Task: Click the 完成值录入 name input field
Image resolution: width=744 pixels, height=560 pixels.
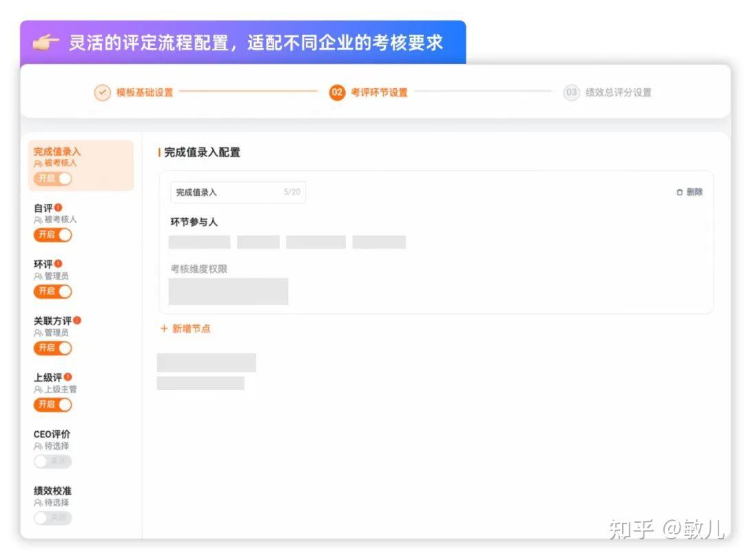Action: (x=238, y=192)
